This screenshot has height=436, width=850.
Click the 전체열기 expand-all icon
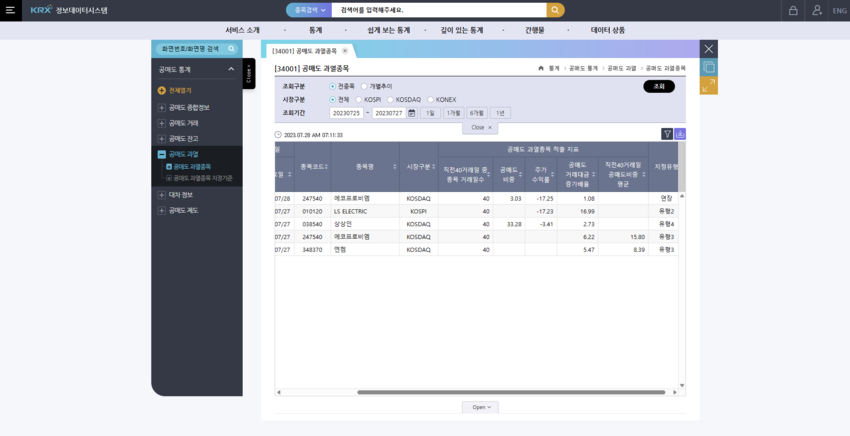click(x=162, y=91)
